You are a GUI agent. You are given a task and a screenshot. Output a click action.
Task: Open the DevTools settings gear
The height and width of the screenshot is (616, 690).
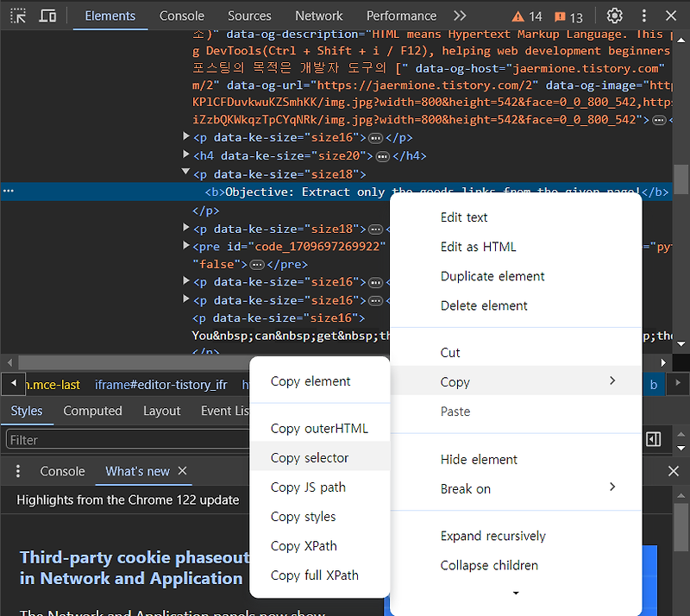615,16
